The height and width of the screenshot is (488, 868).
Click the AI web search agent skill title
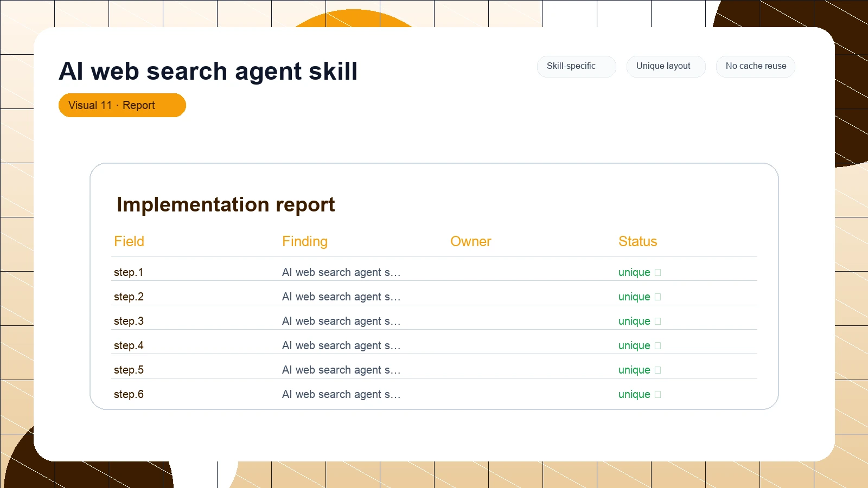click(x=208, y=71)
